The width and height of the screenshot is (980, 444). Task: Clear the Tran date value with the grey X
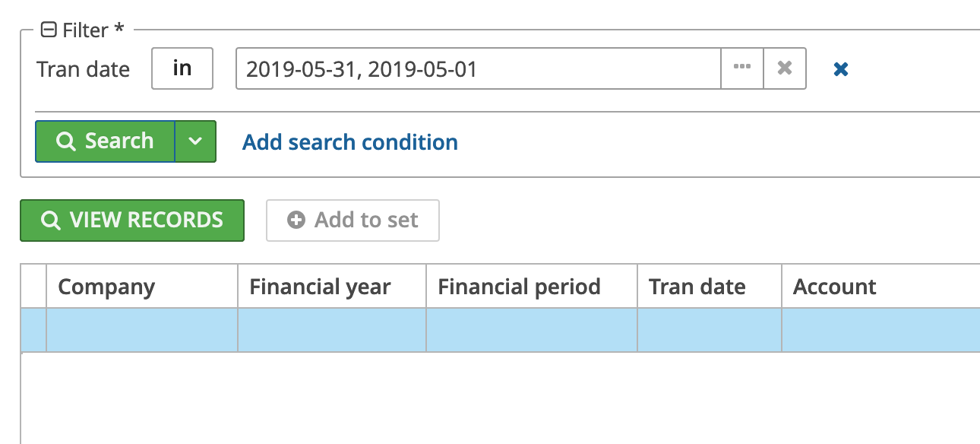pos(785,68)
